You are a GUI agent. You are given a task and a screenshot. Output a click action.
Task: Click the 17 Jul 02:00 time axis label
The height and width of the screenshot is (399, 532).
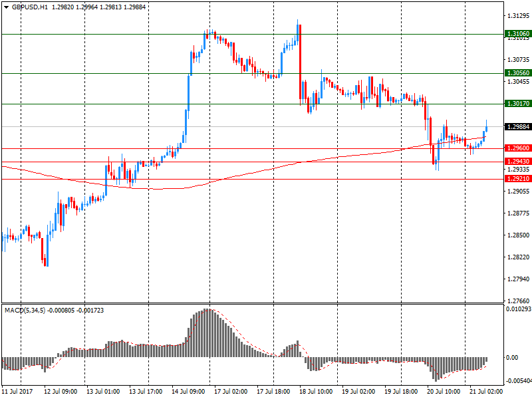point(231,391)
